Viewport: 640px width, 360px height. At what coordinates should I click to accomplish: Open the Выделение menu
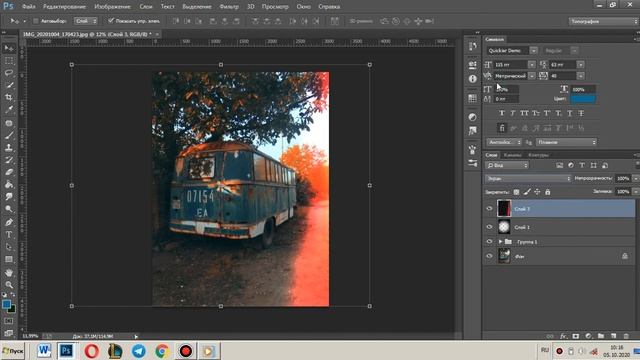click(x=197, y=7)
